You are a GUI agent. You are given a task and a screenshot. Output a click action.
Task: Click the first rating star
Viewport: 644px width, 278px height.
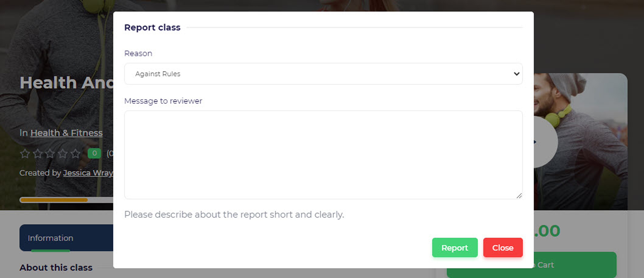(25, 153)
